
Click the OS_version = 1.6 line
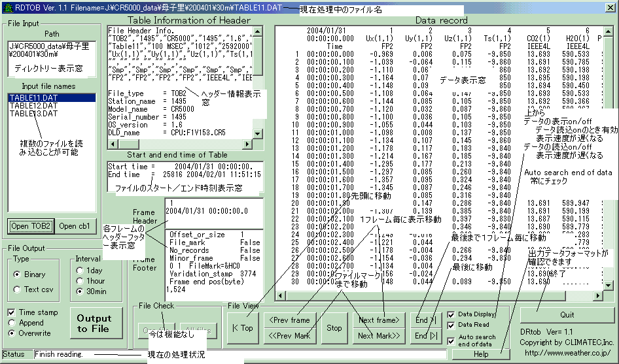[145, 125]
